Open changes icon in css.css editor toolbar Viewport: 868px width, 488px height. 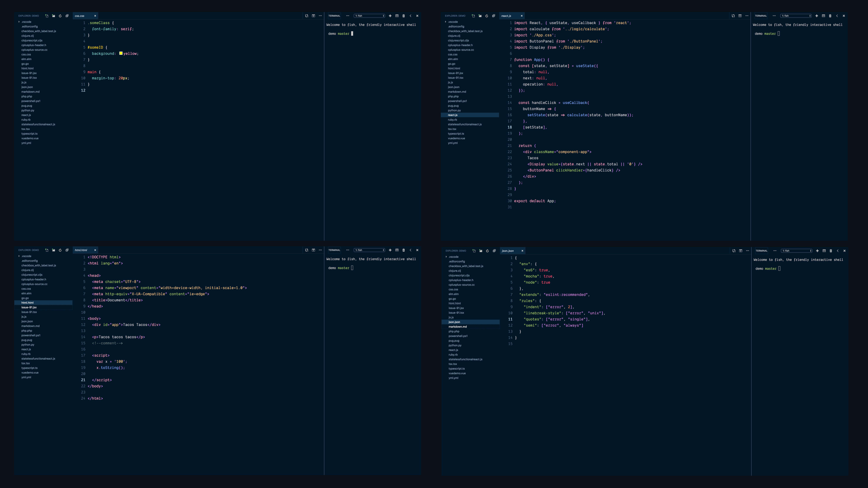click(307, 16)
